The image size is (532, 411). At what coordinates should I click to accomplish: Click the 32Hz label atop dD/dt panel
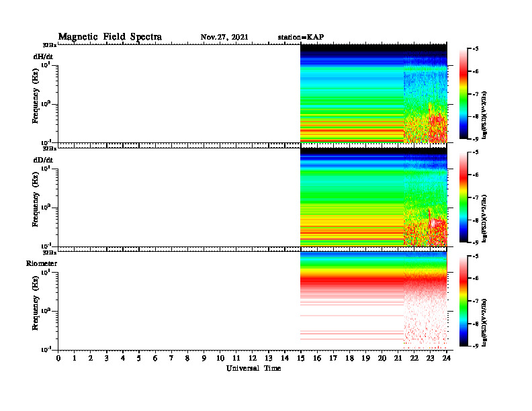click(x=50, y=148)
